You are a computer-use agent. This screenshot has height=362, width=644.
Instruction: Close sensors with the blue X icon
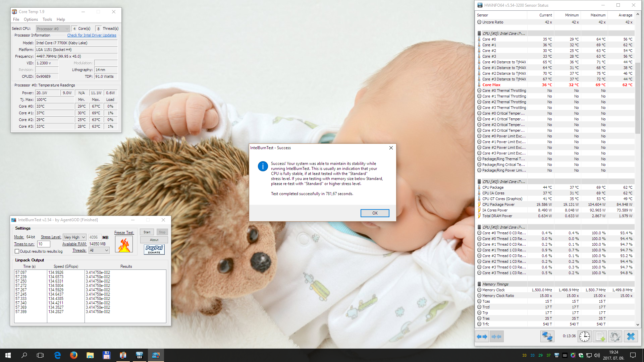click(631, 337)
